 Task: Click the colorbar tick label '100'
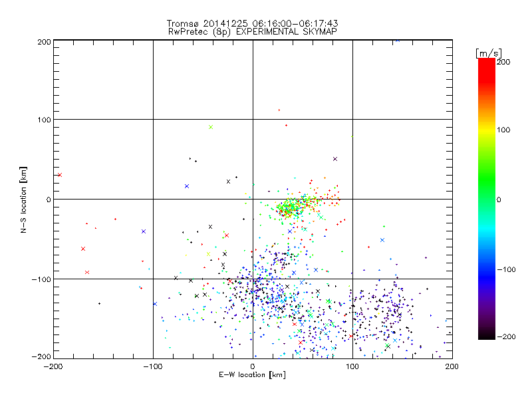tap(503, 130)
